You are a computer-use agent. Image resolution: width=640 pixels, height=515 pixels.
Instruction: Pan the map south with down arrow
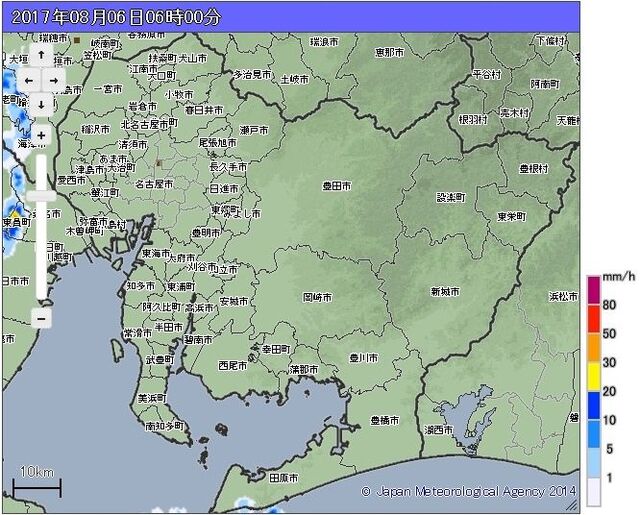click(41, 104)
